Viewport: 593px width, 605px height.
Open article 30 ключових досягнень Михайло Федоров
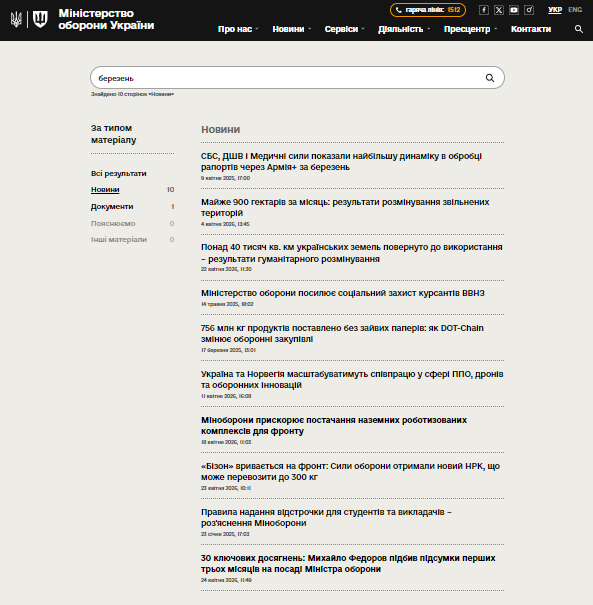coord(348,563)
